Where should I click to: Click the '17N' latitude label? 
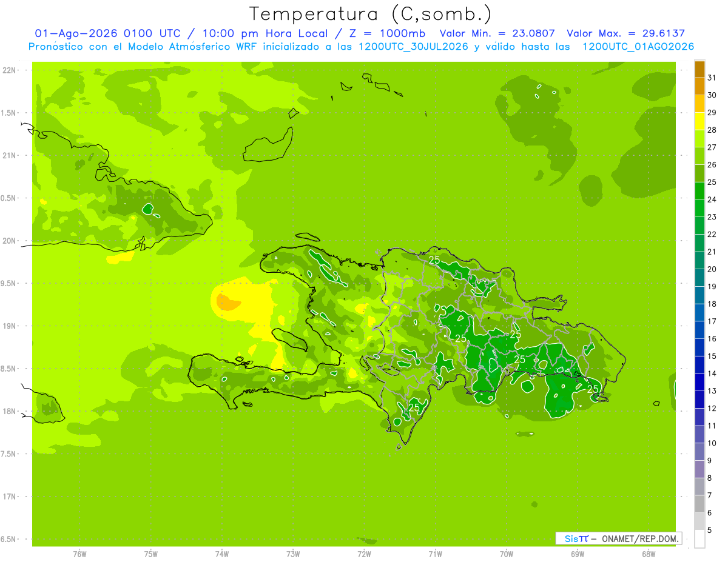9,497
